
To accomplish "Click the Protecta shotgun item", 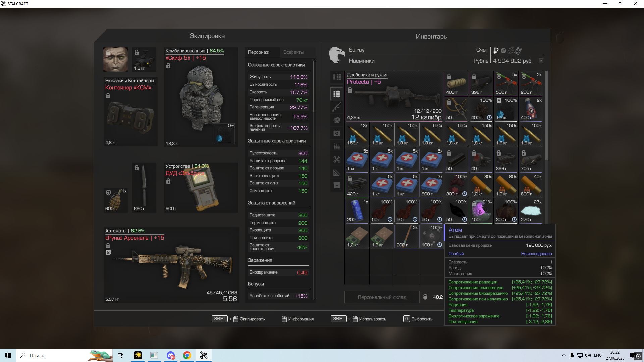I will (x=394, y=96).
